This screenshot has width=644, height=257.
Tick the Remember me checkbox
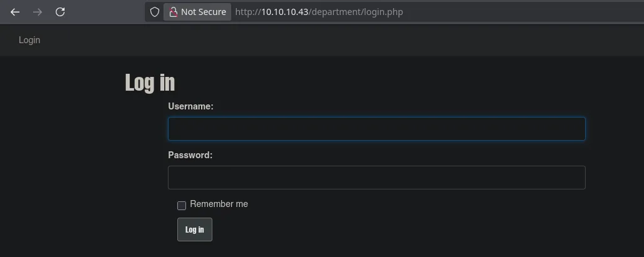(182, 205)
